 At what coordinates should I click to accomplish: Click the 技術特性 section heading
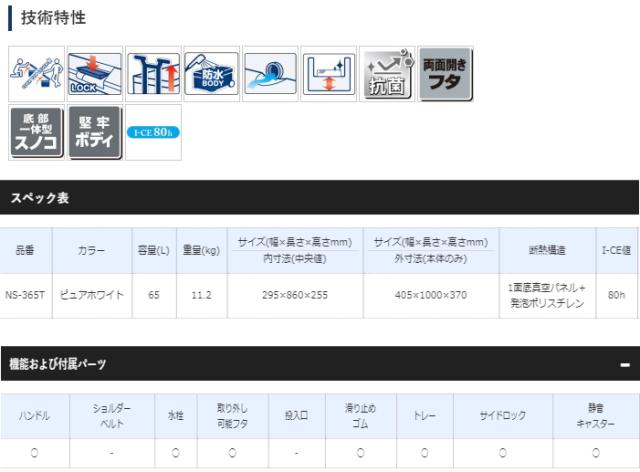point(53,18)
